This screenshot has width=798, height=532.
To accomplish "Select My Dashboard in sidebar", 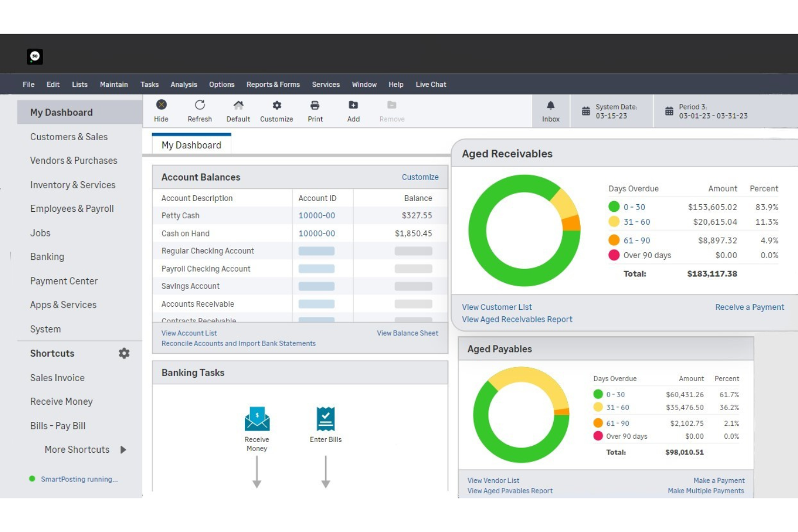I will point(80,112).
